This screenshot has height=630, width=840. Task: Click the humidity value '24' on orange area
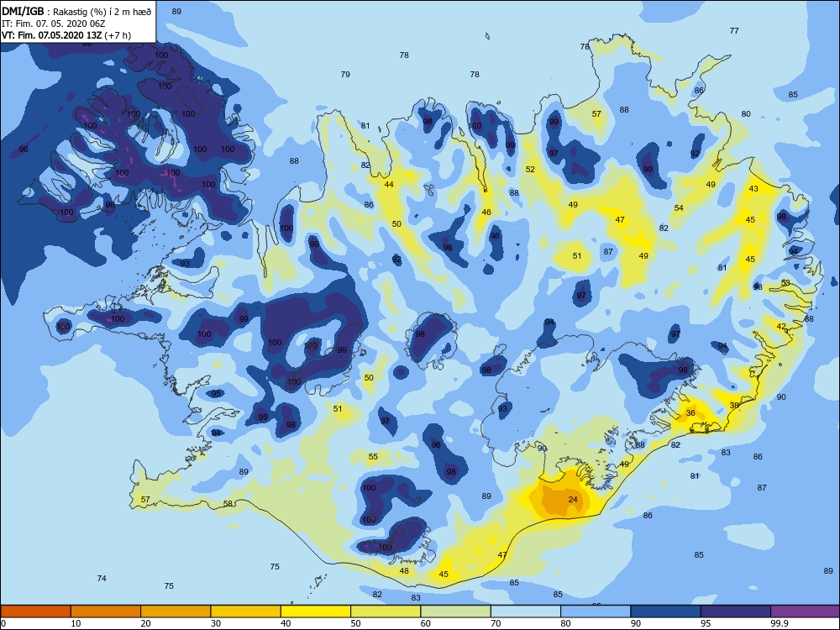point(573,499)
